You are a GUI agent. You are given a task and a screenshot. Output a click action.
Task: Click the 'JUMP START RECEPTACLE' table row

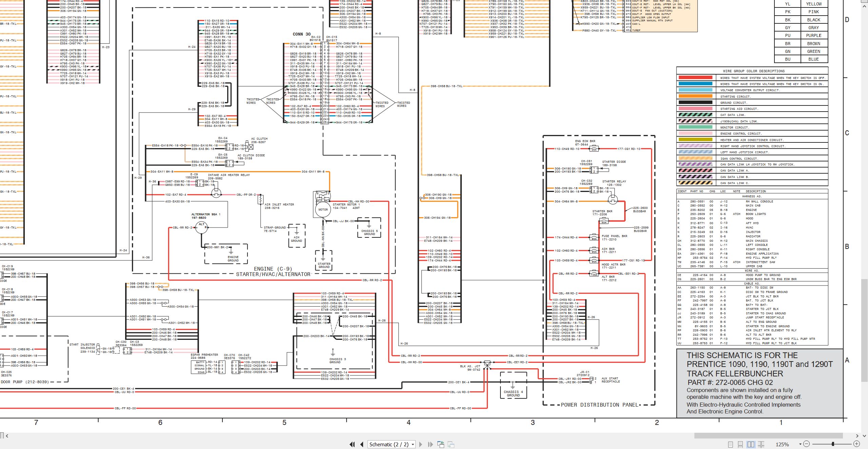click(752, 317)
